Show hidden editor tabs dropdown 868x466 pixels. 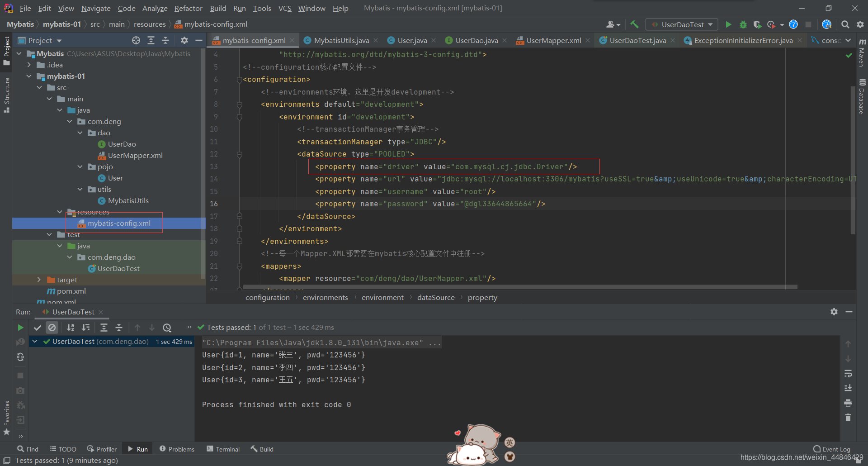tap(848, 40)
